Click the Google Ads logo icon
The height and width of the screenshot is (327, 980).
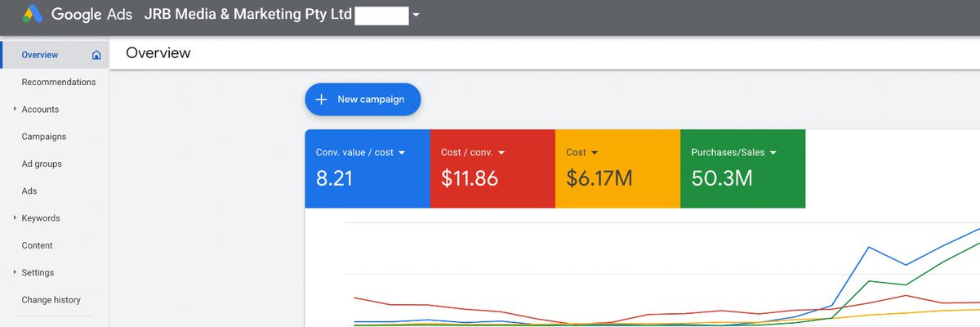33,14
